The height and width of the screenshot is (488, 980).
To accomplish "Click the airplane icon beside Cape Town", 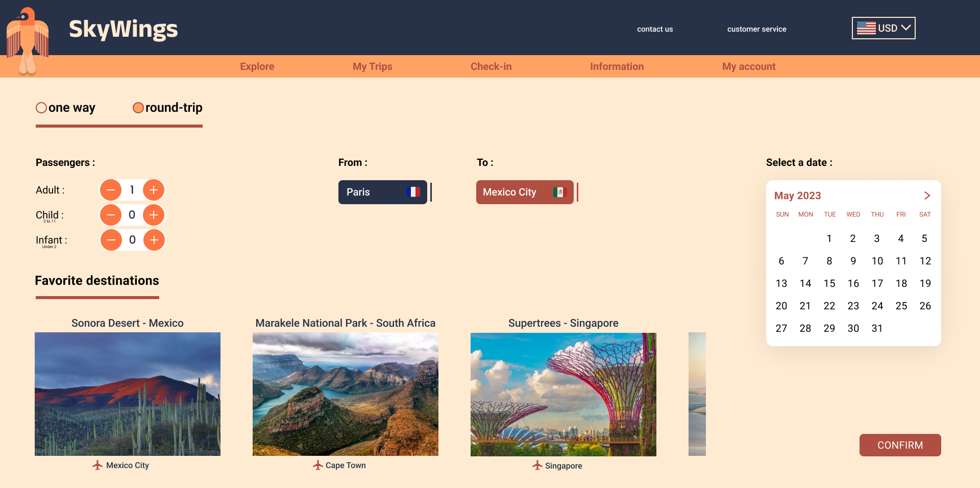I will click(x=318, y=465).
